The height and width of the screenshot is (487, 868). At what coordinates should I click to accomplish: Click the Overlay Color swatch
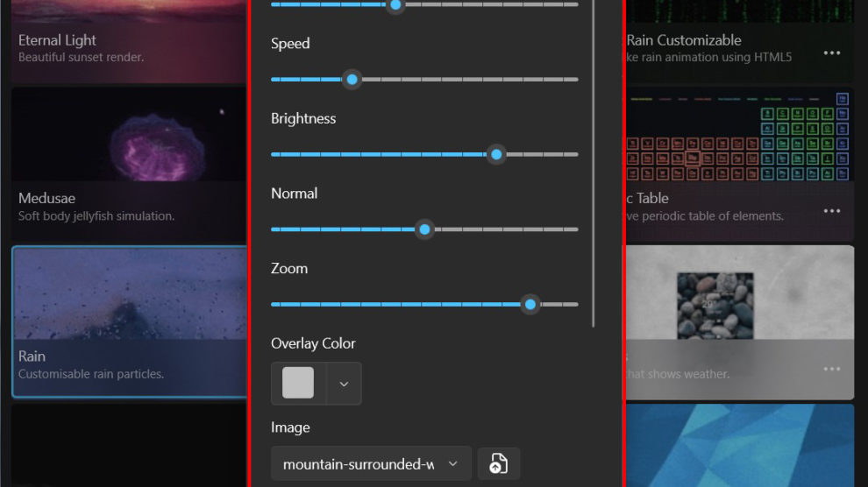coord(298,383)
